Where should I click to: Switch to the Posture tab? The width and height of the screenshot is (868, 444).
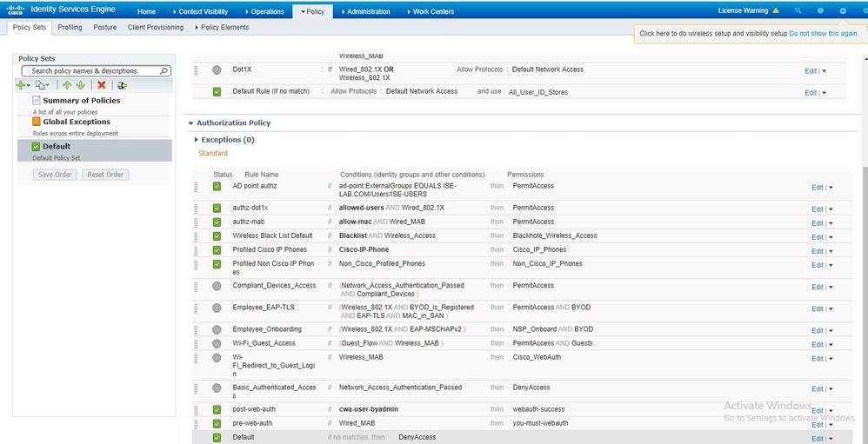pos(104,27)
